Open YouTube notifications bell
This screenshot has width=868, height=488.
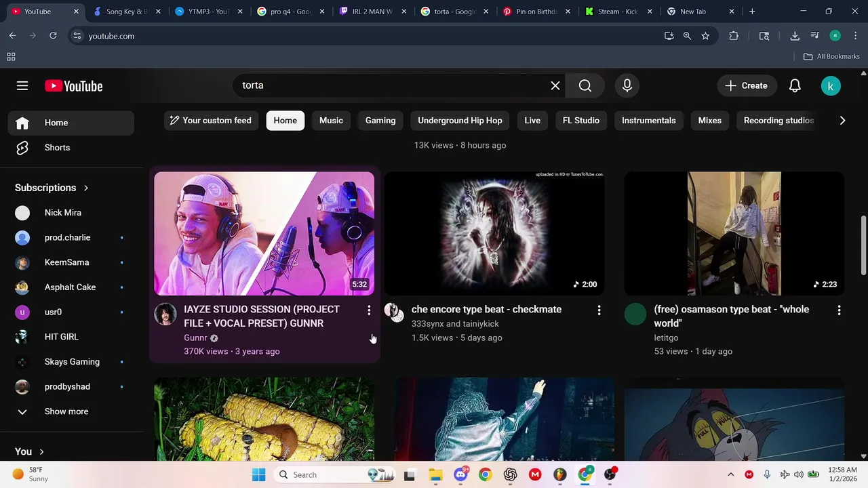pos(795,85)
